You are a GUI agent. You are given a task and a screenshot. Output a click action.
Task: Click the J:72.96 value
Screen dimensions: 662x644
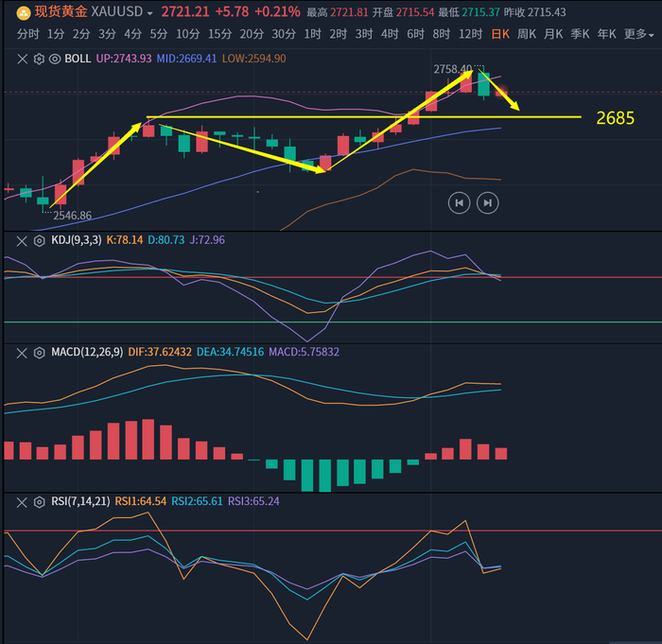[x=207, y=240]
